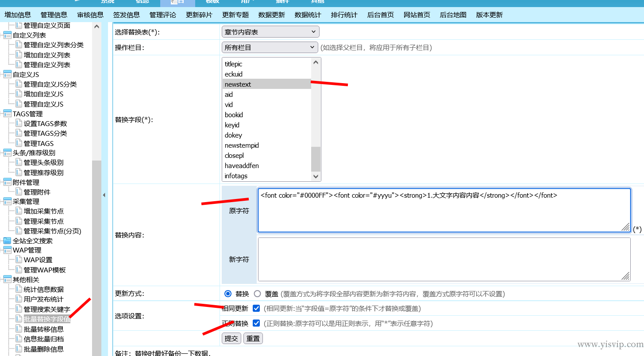Collapse the sidebar with the arrow control

104,195
